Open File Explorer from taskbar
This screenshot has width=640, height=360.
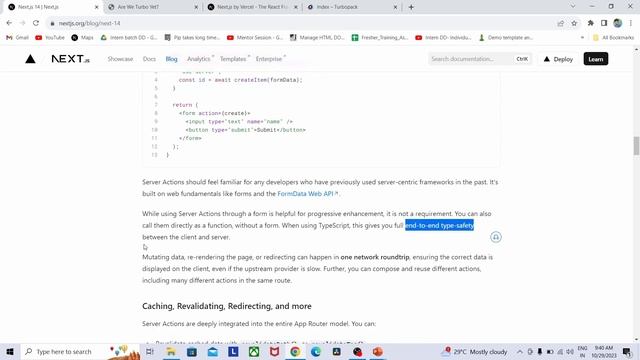pos(171,351)
